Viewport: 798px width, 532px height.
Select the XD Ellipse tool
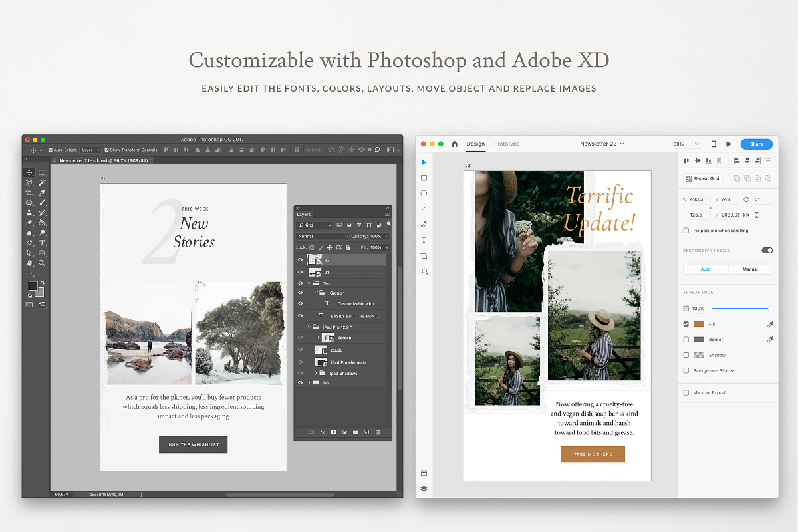point(424,194)
